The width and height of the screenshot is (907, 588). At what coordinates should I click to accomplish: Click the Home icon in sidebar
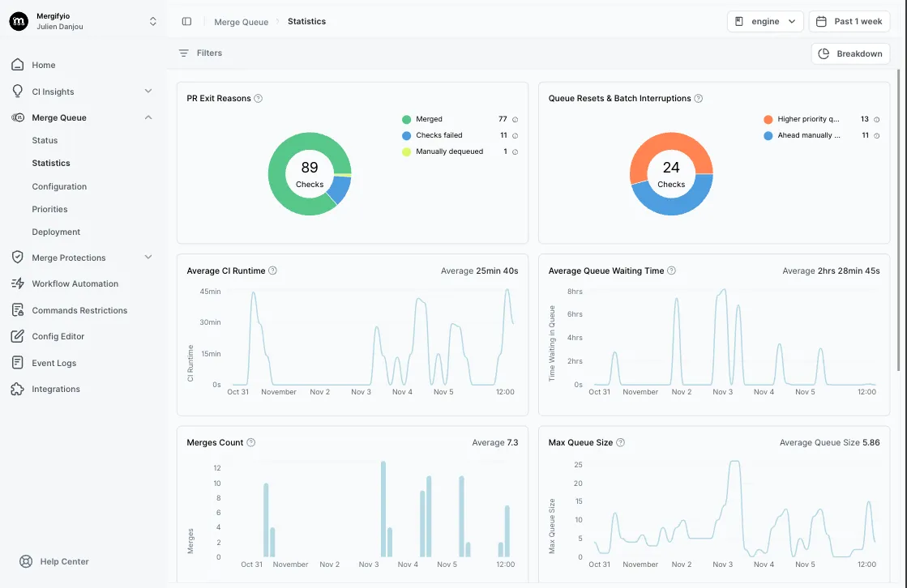pos(18,65)
